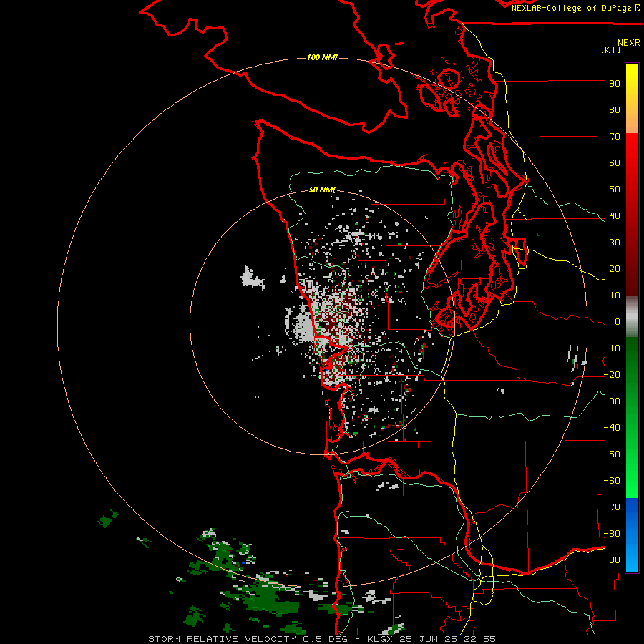Select the 60 tick label on scale
This screenshot has width=644, height=644.
tap(615, 163)
